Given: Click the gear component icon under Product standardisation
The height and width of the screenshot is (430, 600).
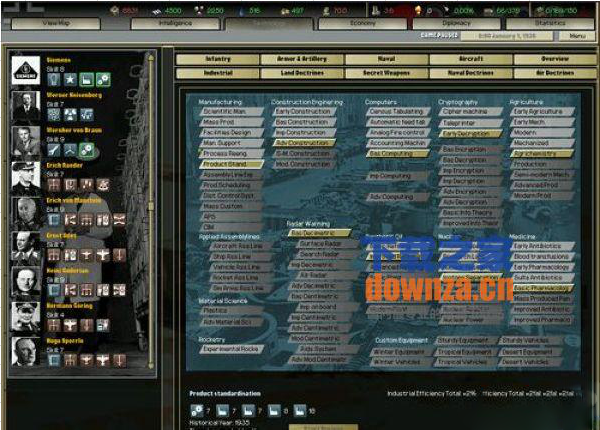Looking at the screenshot, I should (x=197, y=410).
